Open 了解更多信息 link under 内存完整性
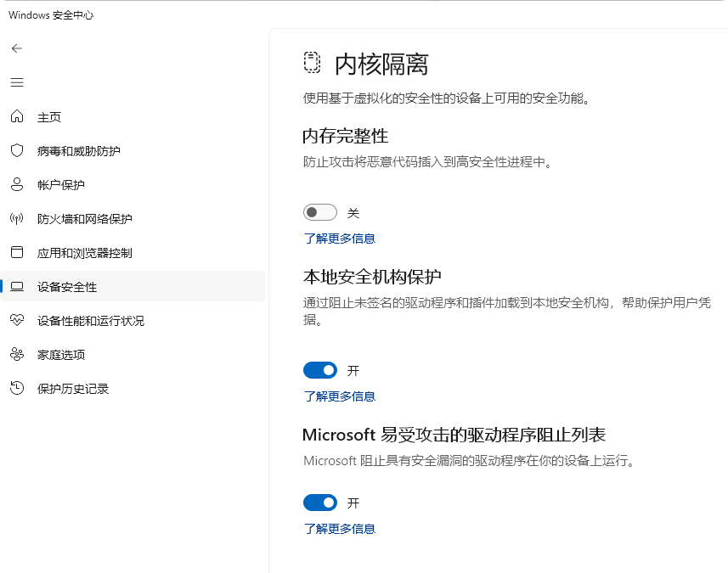The height and width of the screenshot is (573, 728). (x=339, y=239)
